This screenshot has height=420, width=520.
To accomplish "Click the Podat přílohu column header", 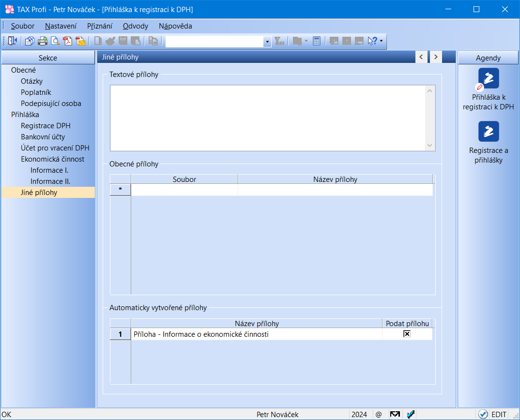I will (407, 324).
